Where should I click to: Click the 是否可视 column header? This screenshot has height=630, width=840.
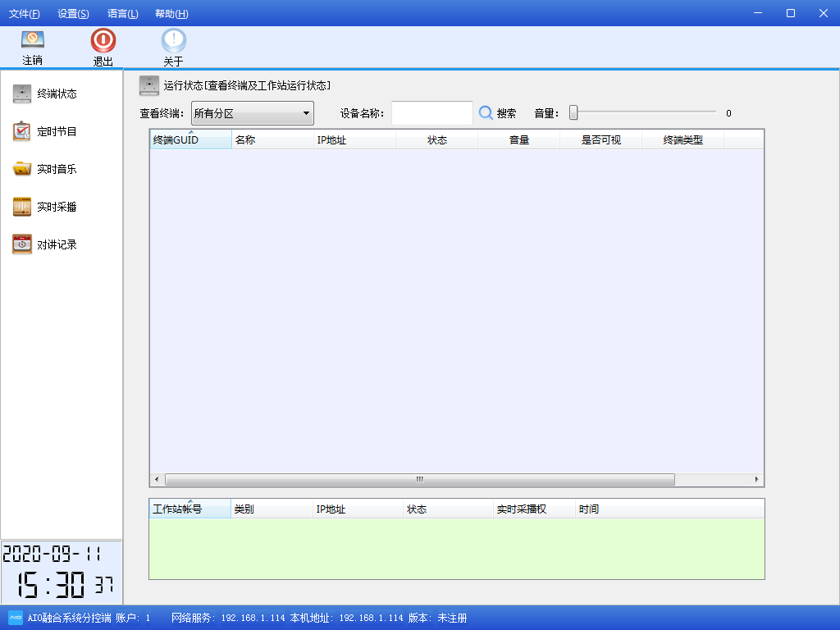600,139
